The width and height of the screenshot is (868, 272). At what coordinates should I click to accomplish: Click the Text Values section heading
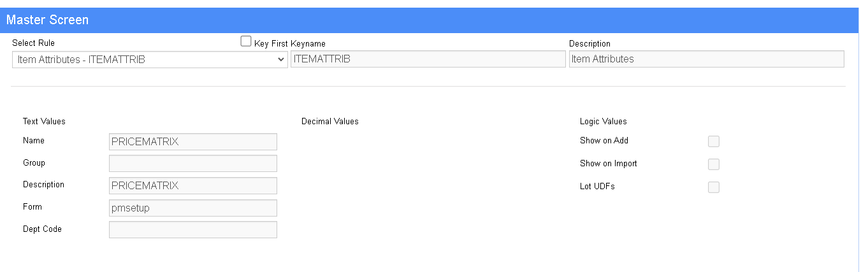tap(44, 121)
